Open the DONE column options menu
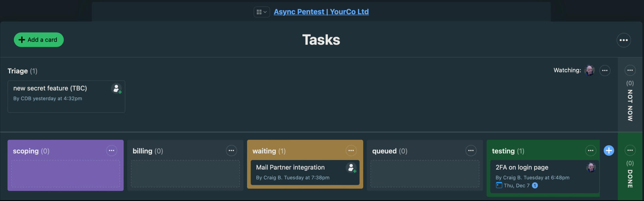 point(630,150)
